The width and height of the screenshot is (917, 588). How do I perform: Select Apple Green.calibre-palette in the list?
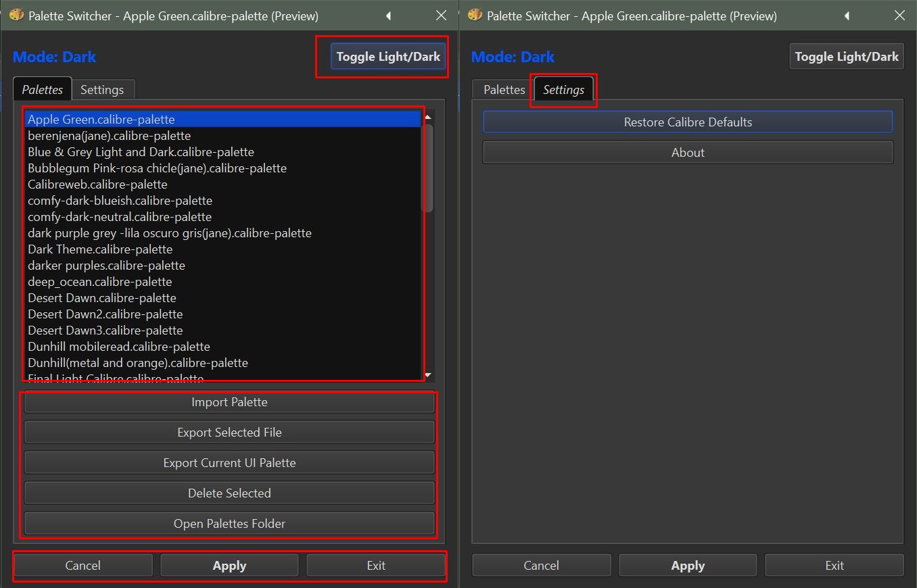[x=223, y=120]
